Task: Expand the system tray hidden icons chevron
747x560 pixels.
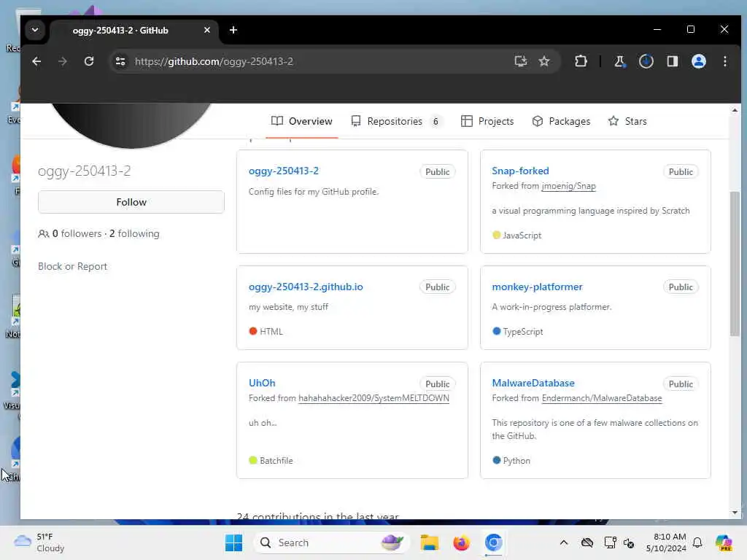Action: point(564,542)
